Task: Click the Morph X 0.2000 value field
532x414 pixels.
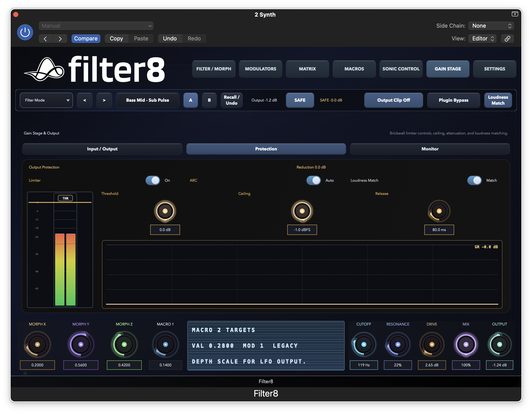Action: pos(37,365)
